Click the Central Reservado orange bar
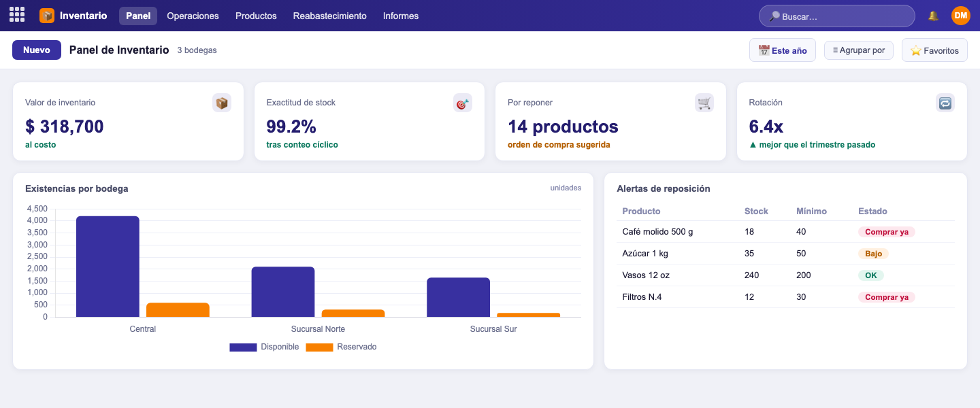 (x=178, y=310)
